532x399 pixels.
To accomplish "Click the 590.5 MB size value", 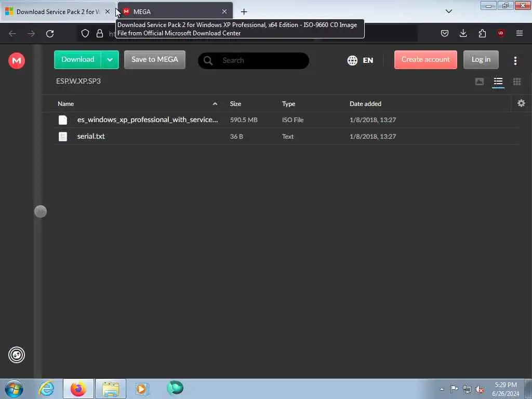I will click(244, 120).
